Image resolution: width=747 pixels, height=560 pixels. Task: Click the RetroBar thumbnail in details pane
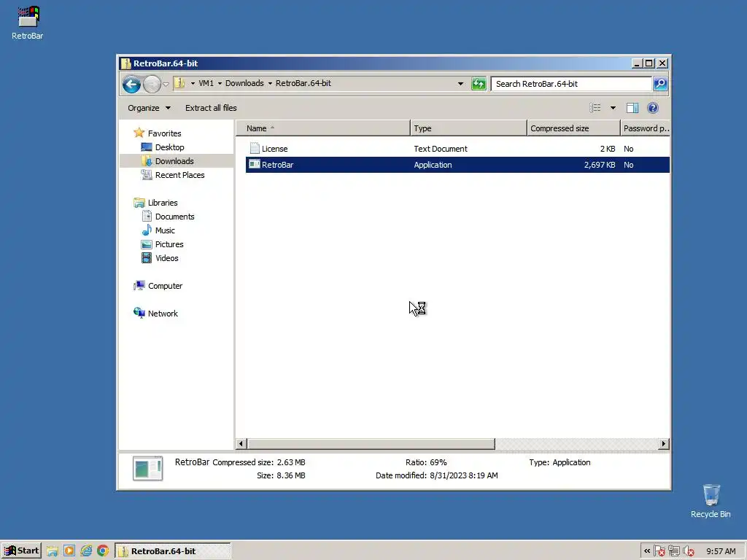(x=147, y=469)
